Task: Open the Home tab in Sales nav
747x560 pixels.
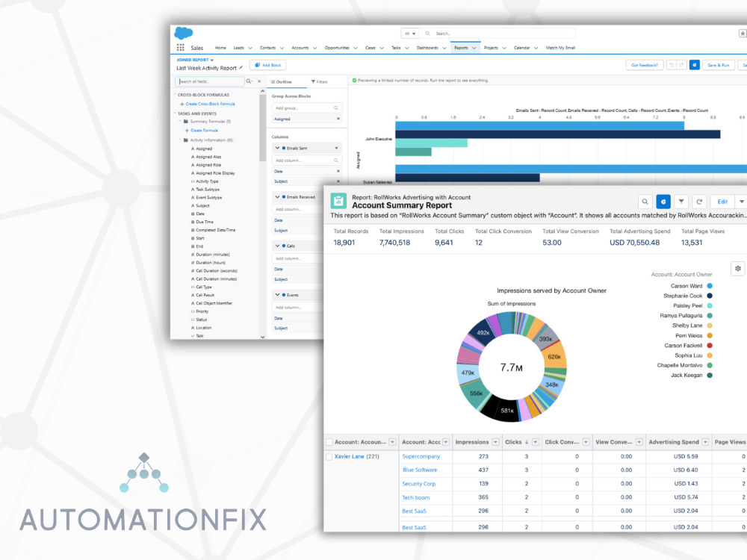Action: coord(220,48)
